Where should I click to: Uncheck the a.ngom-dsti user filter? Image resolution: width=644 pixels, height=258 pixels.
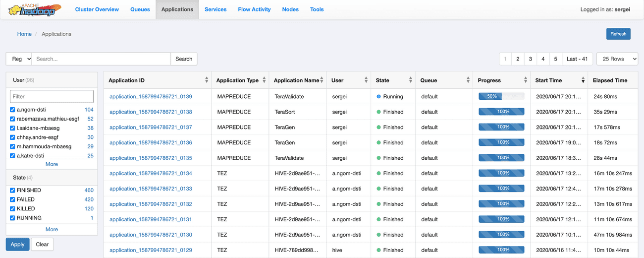12,110
